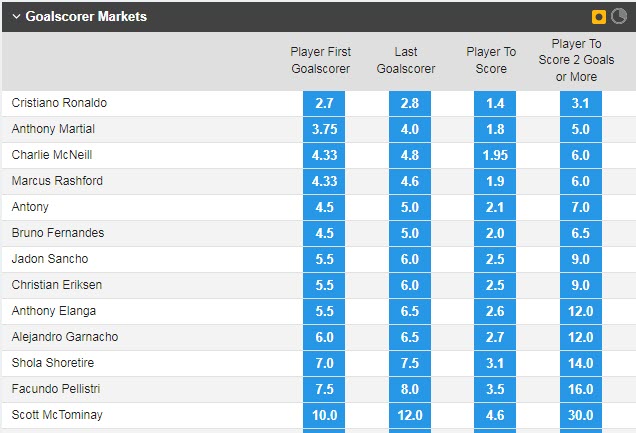Image resolution: width=636 pixels, height=433 pixels.
Task: Pick Marcus Rashford 2 goals or more 6.0
Action: coord(581,181)
